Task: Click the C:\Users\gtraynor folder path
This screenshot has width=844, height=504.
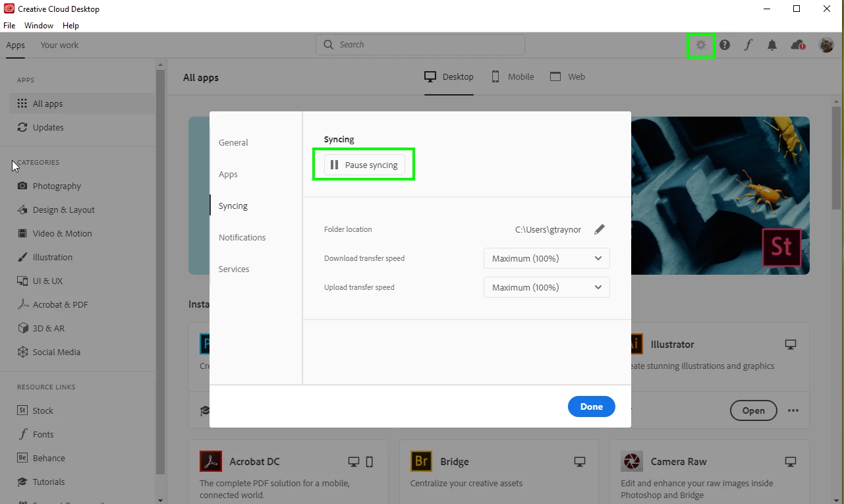Action: tap(548, 229)
